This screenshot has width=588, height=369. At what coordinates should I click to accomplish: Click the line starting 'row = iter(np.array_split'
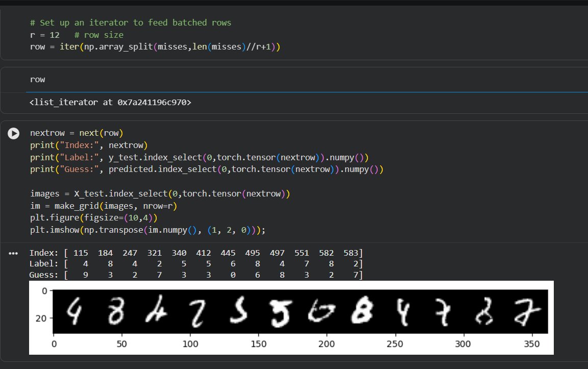pos(155,47)
